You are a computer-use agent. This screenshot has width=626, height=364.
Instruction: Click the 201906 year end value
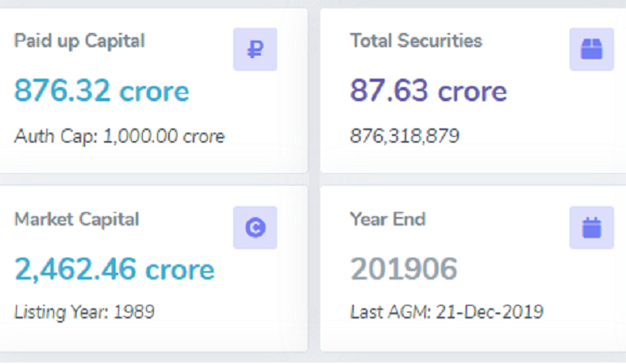coord(403,269)
